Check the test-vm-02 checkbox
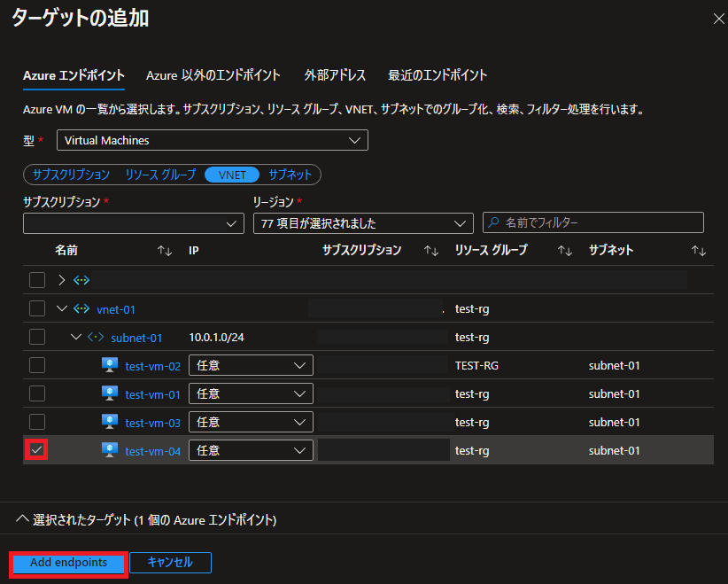Screen dimensions: 728x584 point(37,365)
